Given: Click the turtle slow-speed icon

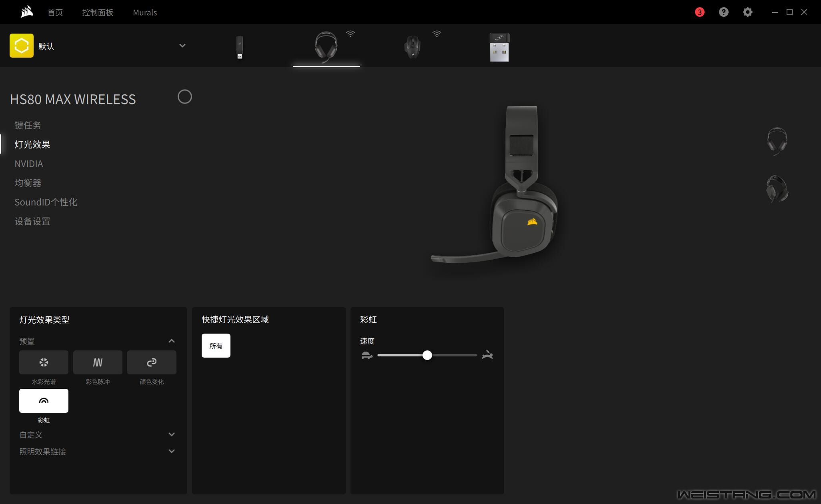Looking at the screenshot, I should click(367, 355).
